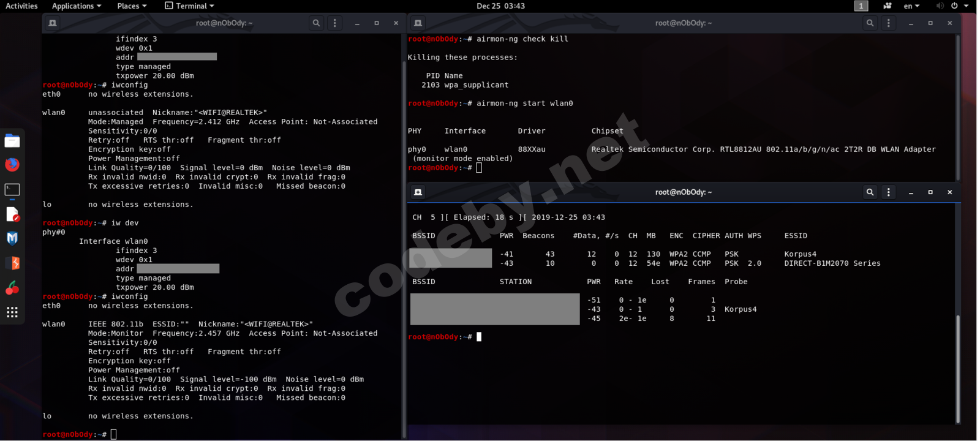Focus the prompt cursor in bottom-right terminal

[479, 337]
